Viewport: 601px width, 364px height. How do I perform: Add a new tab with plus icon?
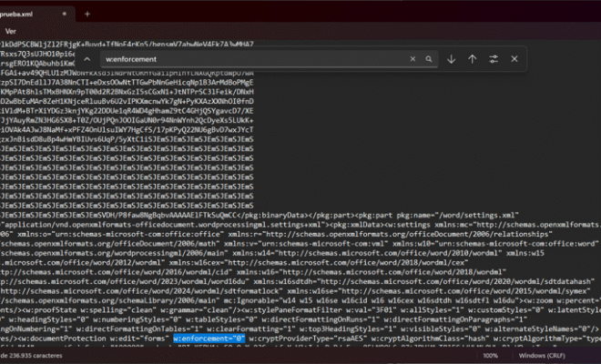tap(86, 15)
